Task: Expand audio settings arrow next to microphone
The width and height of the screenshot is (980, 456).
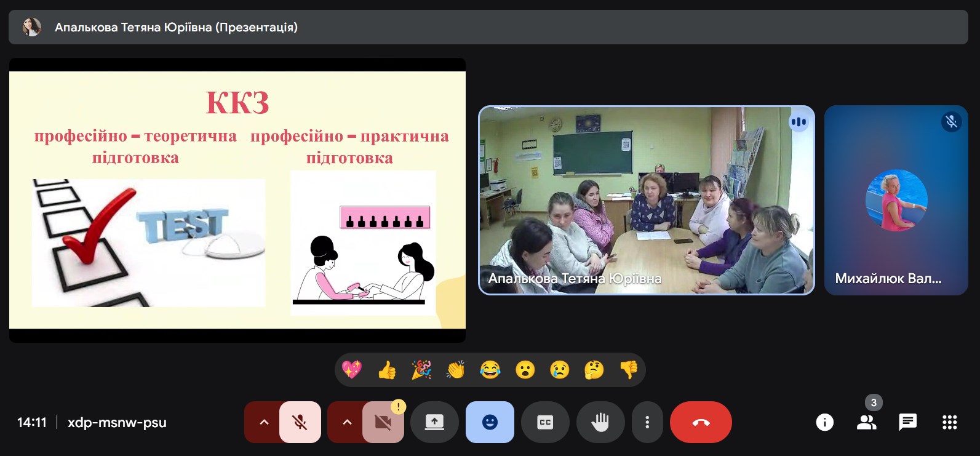Action: (264, 422)
